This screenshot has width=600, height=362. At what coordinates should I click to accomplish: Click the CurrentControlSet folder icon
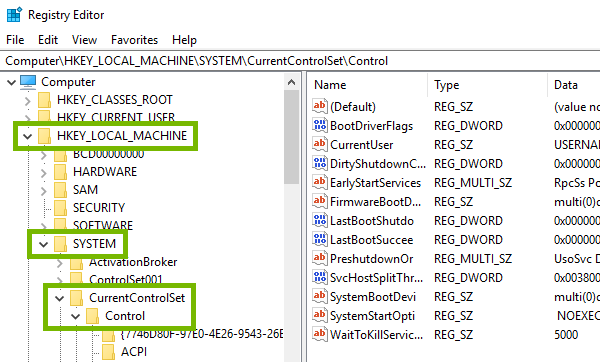click(x=77, y=298)
